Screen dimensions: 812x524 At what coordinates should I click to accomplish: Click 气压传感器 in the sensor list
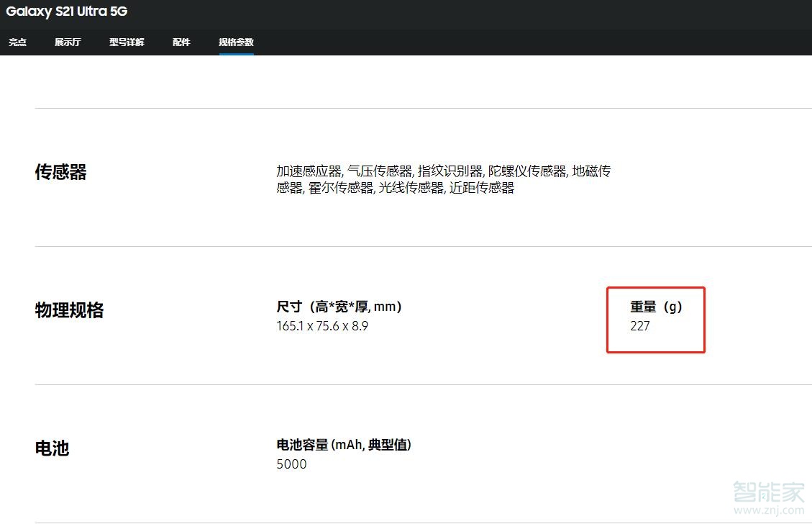(x=380, y=171)
